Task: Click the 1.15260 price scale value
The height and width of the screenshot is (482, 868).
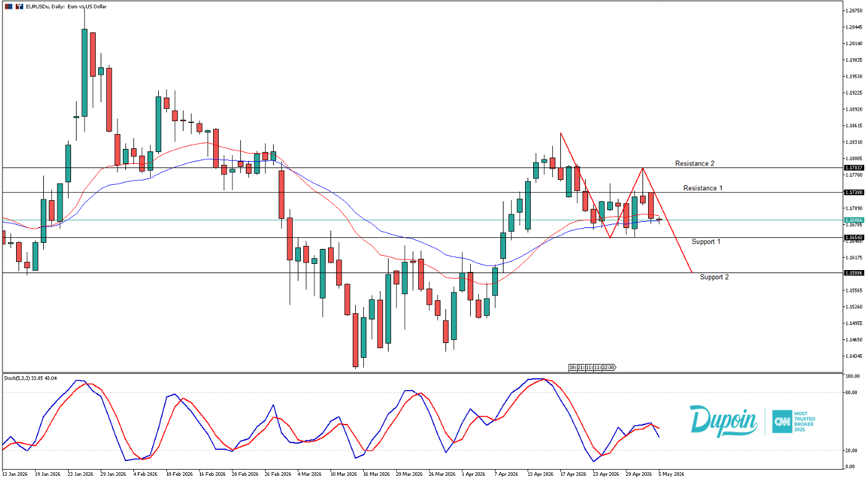Action: tap(854, 307)
